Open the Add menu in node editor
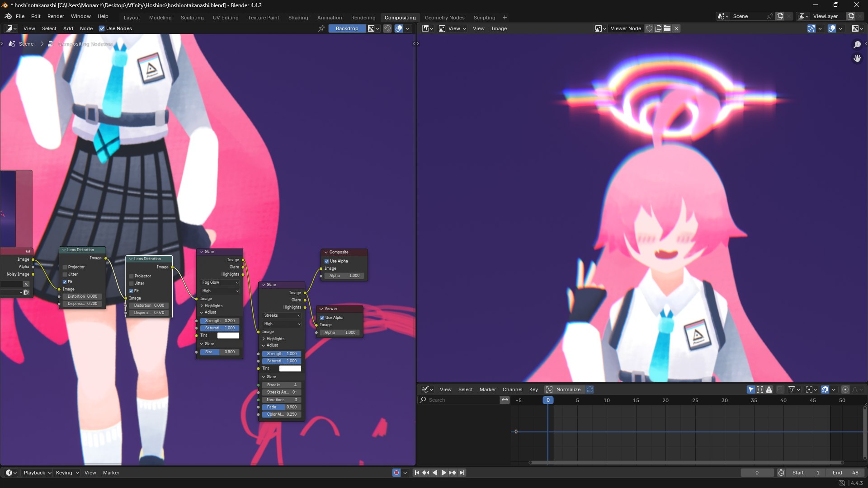Viewport: 868px width, 488px height. (x=68, y=28)
